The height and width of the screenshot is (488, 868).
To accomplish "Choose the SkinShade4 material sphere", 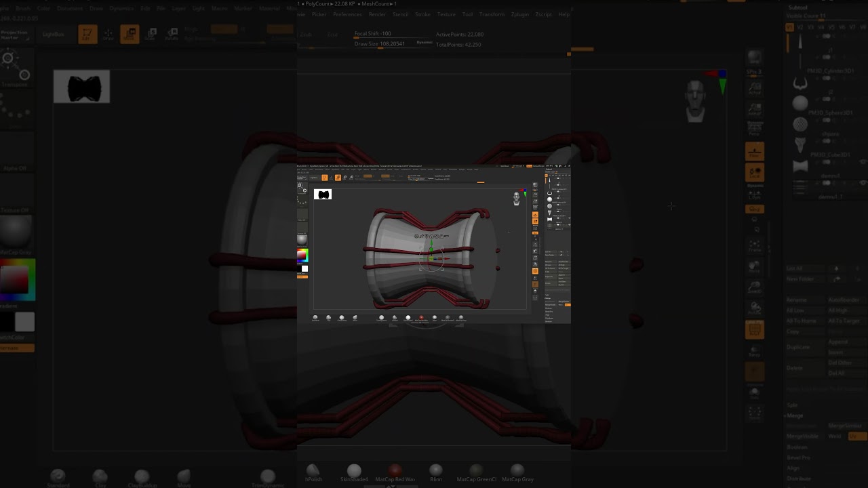I will 354,472.
